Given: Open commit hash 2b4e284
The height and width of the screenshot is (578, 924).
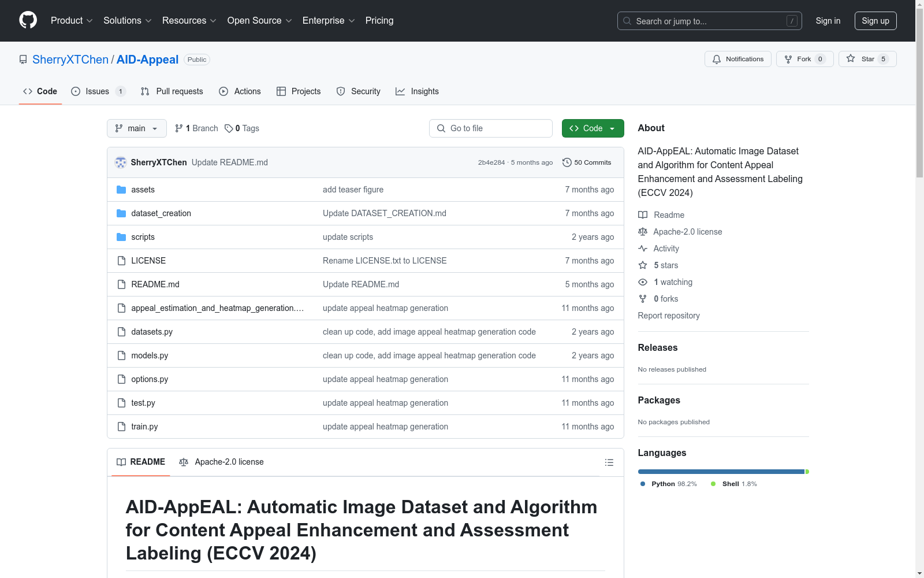Looking at the screenshot, I should click(491, 162).
